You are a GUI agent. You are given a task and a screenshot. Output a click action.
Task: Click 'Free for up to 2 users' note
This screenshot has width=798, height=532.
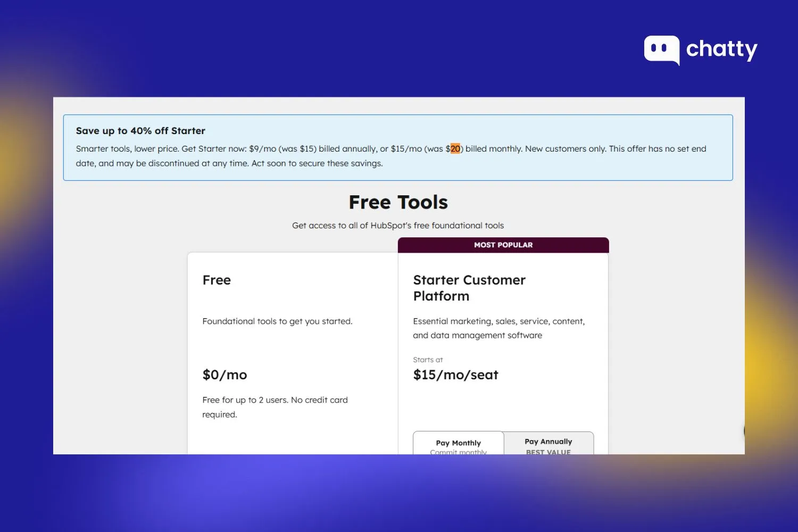coord(275,407)
